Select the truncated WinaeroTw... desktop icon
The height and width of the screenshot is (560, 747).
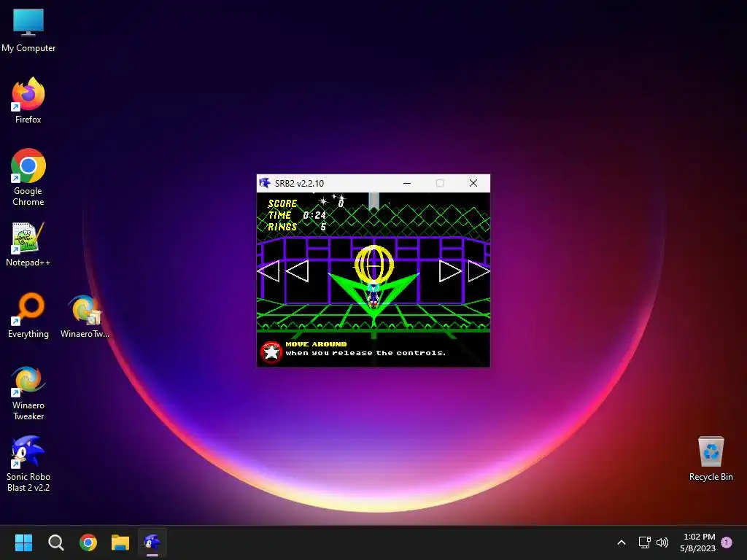85,316
